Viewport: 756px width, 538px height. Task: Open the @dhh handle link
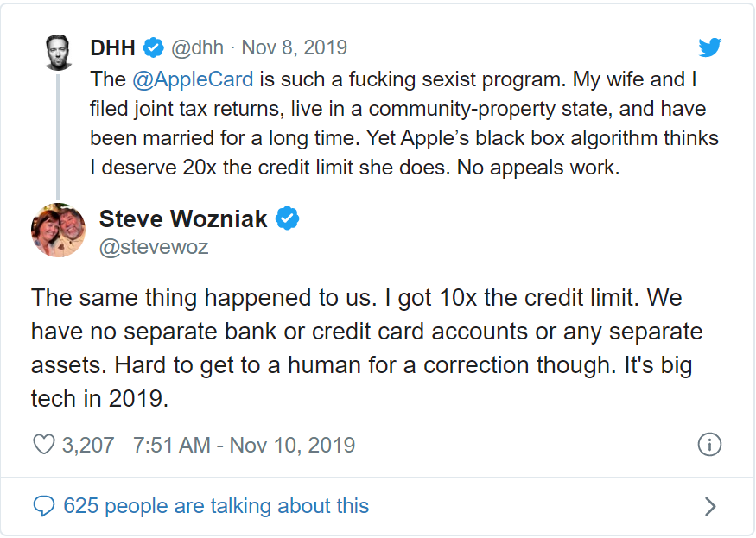point(198,47)
